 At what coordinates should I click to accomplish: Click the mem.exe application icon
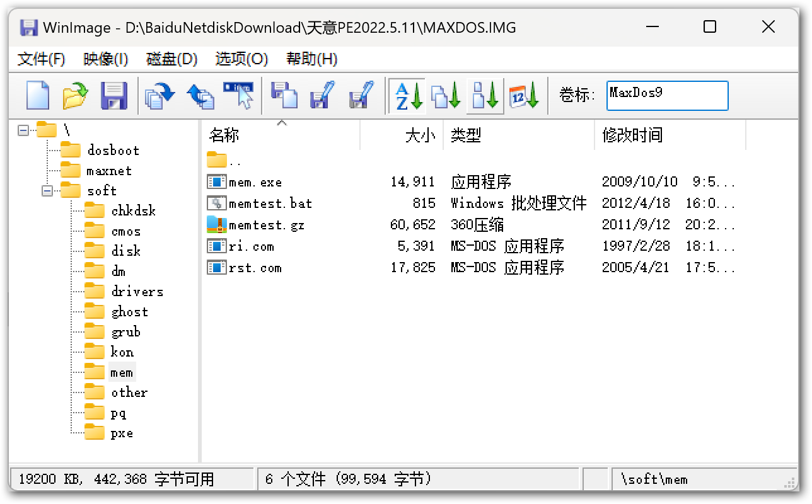[x=217, y=182]
